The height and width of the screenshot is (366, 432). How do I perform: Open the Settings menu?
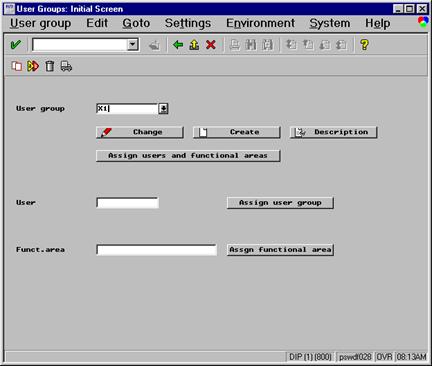click(x=188, y=23)
